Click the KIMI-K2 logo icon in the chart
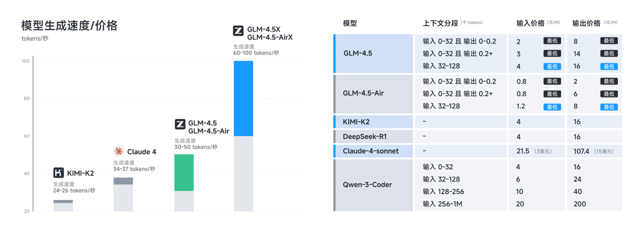 pos(59,173)
